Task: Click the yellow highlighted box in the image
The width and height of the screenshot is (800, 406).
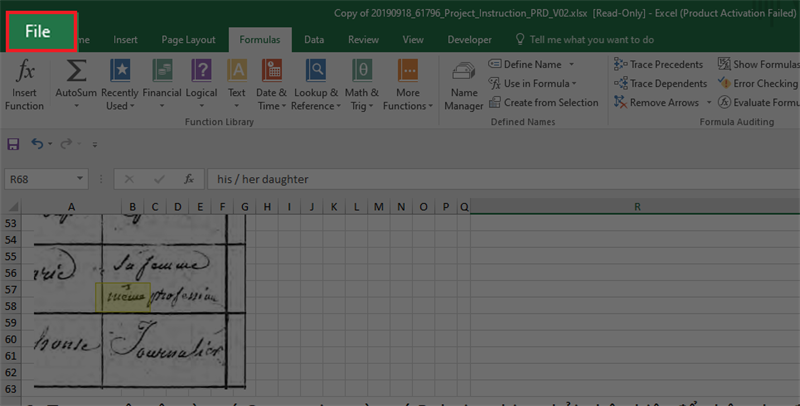Action: click(123, 297)
